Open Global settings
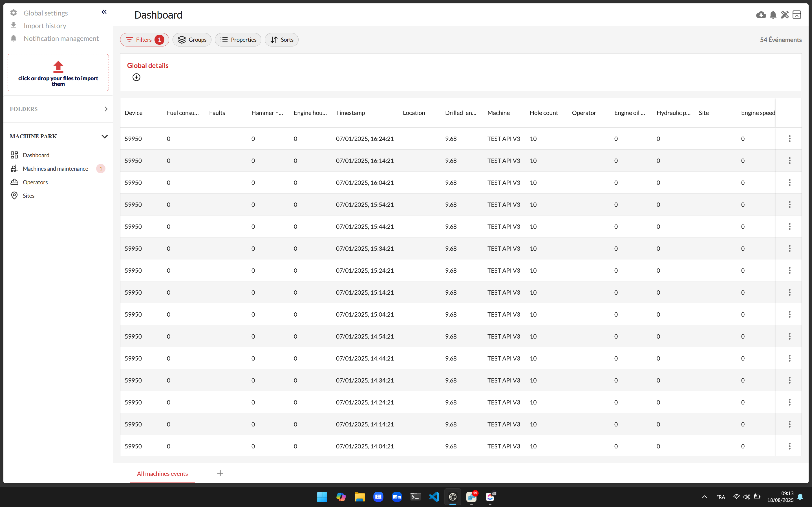Image resolution: width=812 pixels, height=507 pixels. tap(45, 13)
